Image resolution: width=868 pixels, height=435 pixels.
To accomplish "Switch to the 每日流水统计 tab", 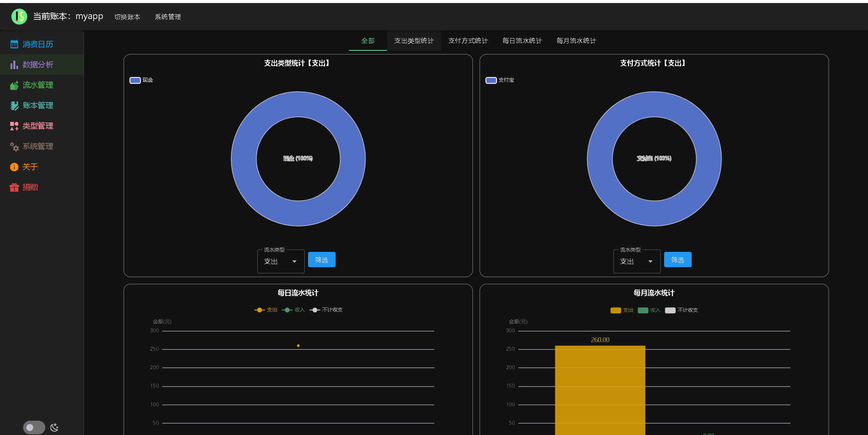I will (522, 41).
